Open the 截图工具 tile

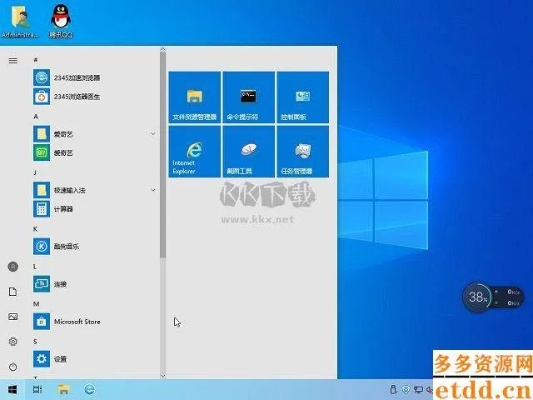[x=248, y=151]
